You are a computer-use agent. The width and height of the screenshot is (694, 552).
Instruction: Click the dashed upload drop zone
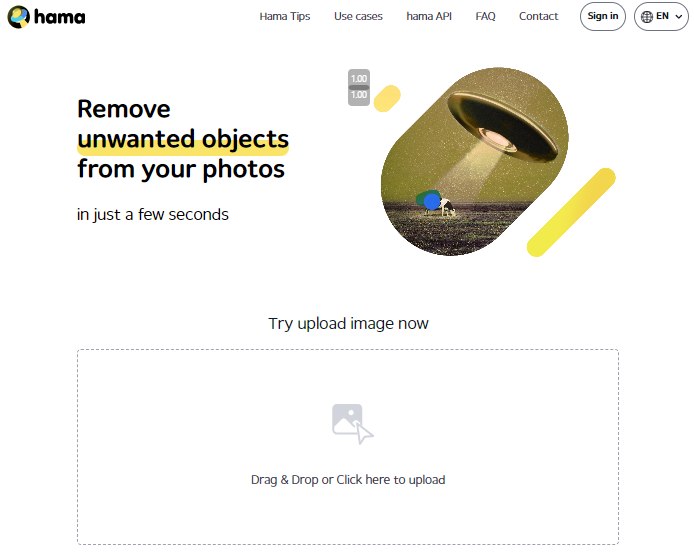(348, 447)
